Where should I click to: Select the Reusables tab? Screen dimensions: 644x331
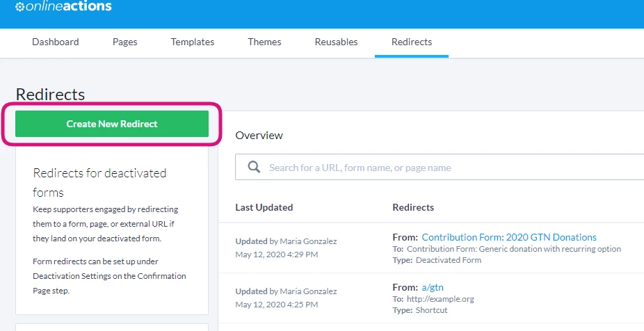pyautogui.click(x=337, y=42)
